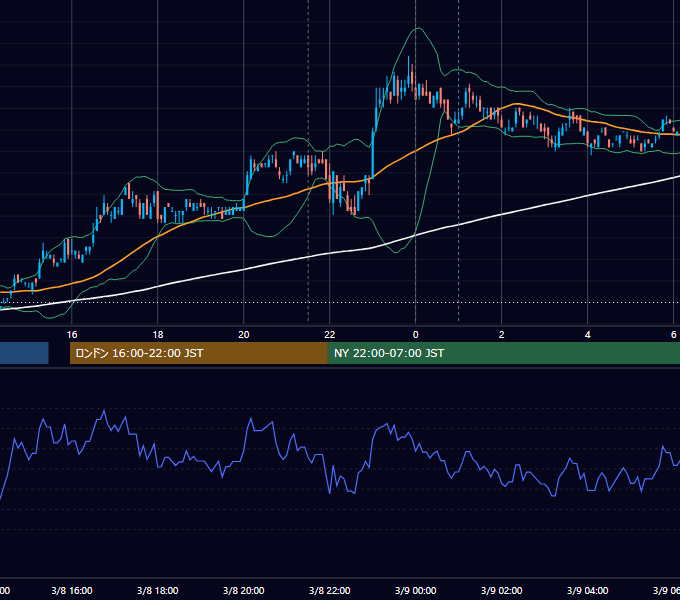The width and height of the screenshot is (680, 600).
Task: Click the 0 hour label on price chart
Action: click(x=415, y=334)
